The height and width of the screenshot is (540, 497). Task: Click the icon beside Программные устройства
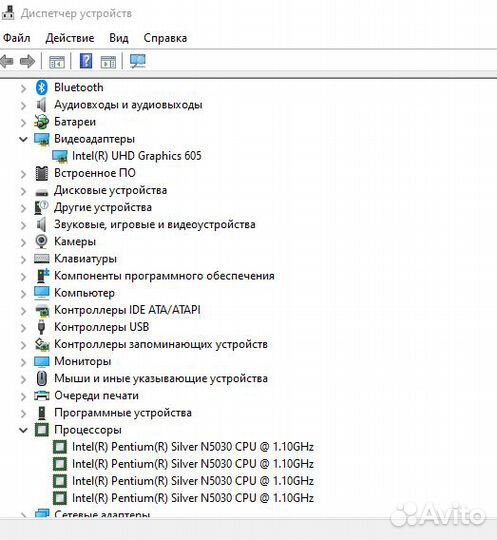pyautogui.click(x=42, y=413)
